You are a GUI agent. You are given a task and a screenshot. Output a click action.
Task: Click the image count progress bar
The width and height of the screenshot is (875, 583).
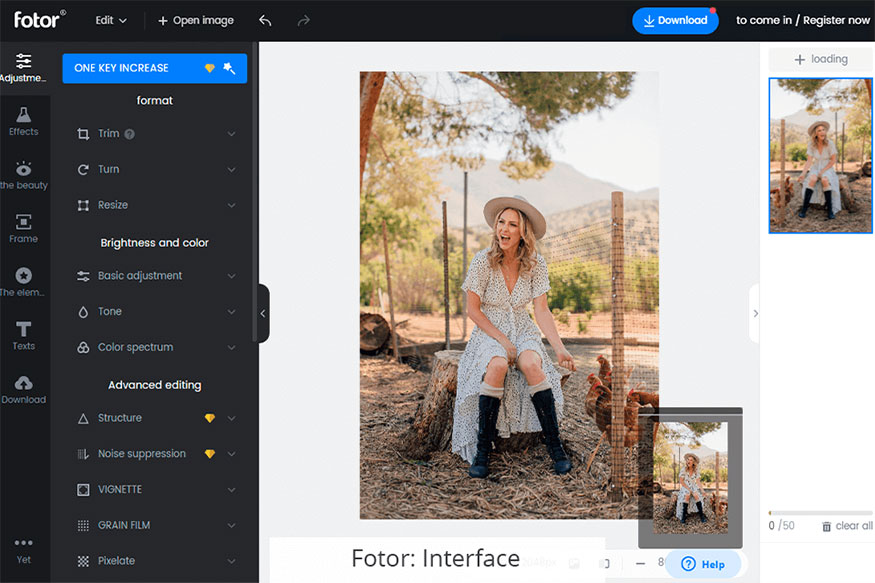click(820, 513)
